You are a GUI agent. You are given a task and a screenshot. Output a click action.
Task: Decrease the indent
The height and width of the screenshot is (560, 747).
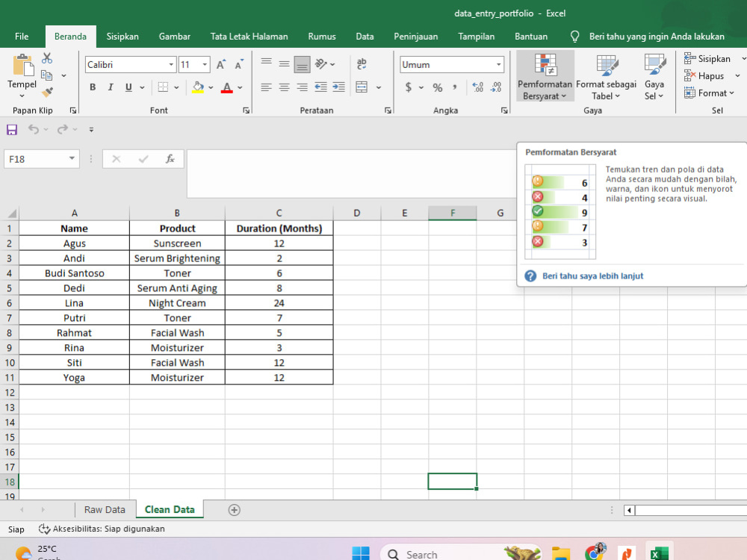point(320,87)
